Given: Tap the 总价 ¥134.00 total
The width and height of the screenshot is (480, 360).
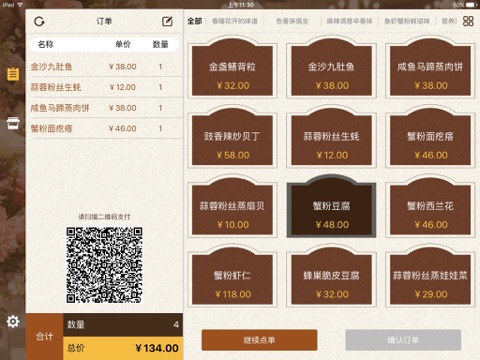Looking at the screenshot, I should [123, 348].
